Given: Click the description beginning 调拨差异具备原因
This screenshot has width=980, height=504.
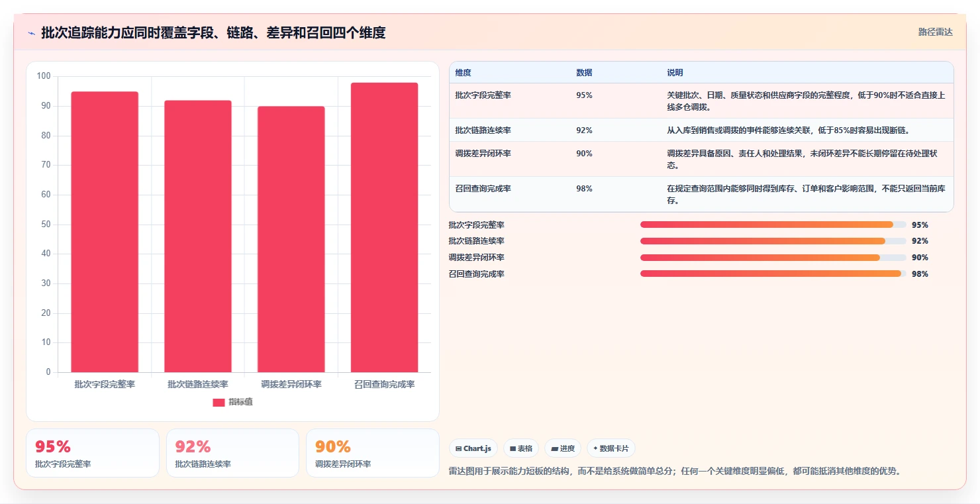Looking at the screenshot, I should tap(803, 160).
